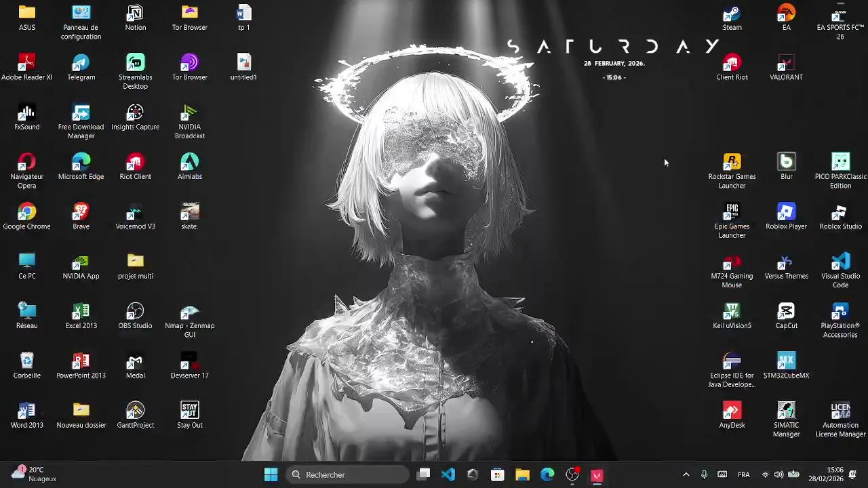Open CapCut desktop shortcut

[786, 316]
